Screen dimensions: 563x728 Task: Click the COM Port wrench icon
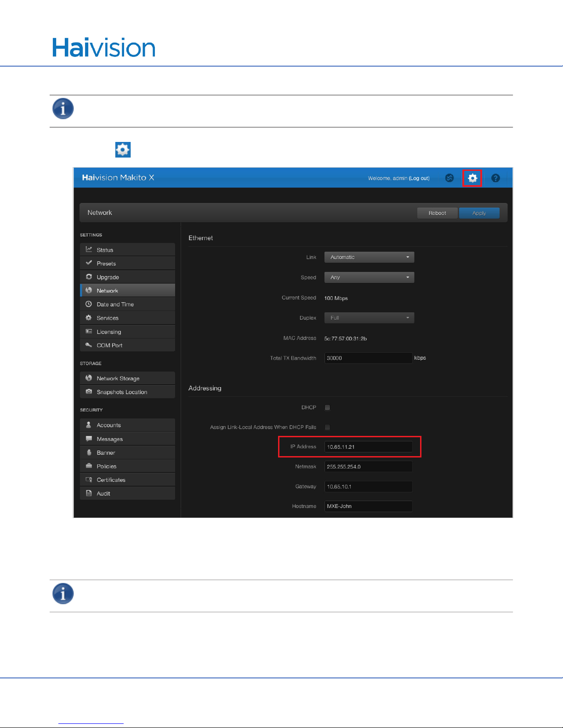click(x=89, y=345)
